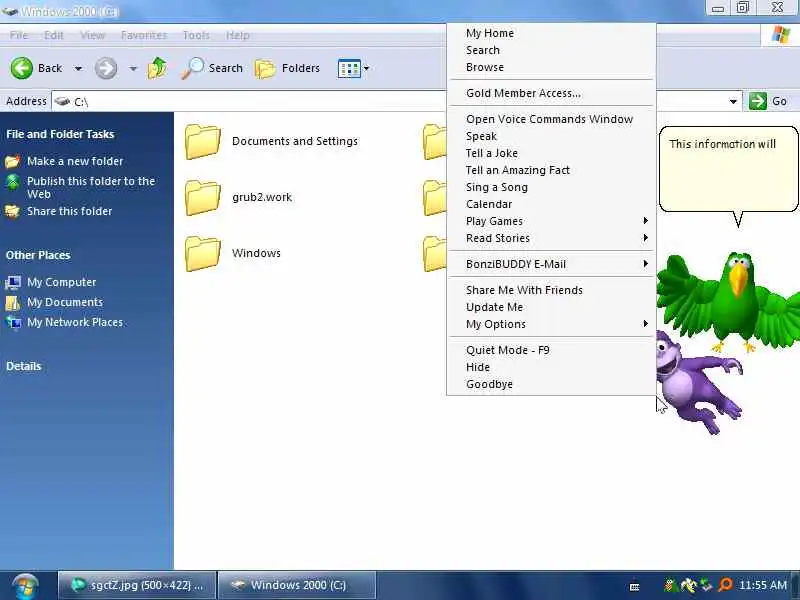The image size is (800, 600).
Task: Click the green Go arrow icon
Action: (758, 101)
